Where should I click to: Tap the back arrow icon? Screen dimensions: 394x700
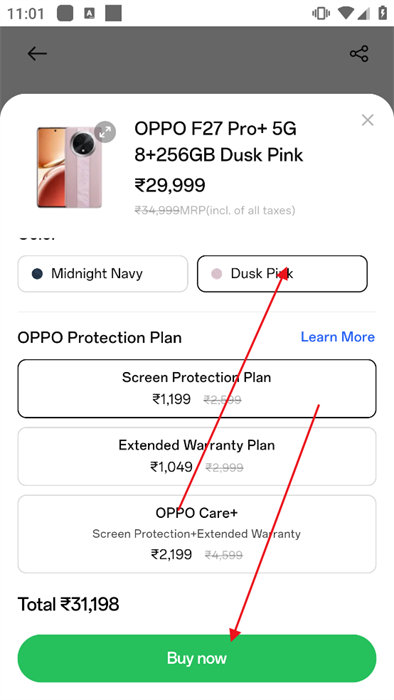pos(37,54)
